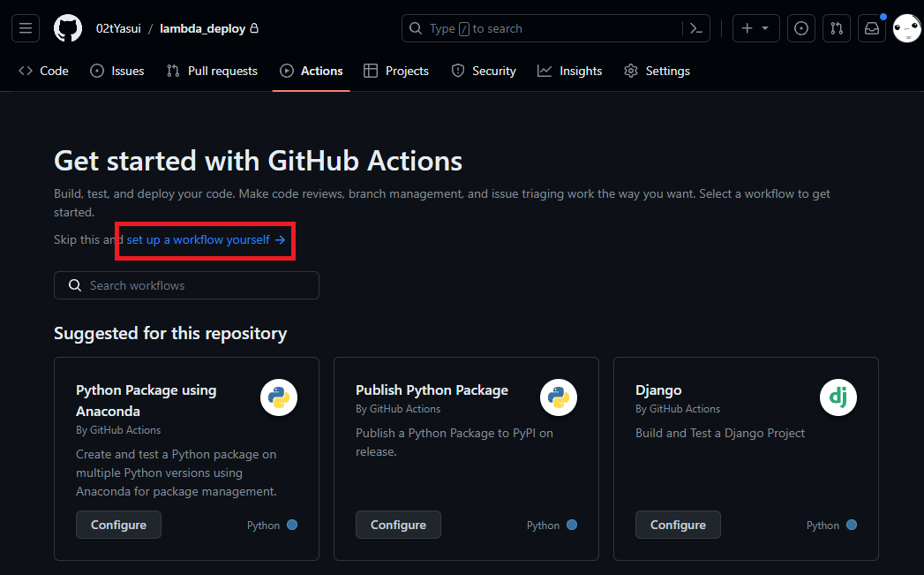The width and height of the screenshot is (924, 575).
Task: Open the command palette icon
Action: click(696, 28)
